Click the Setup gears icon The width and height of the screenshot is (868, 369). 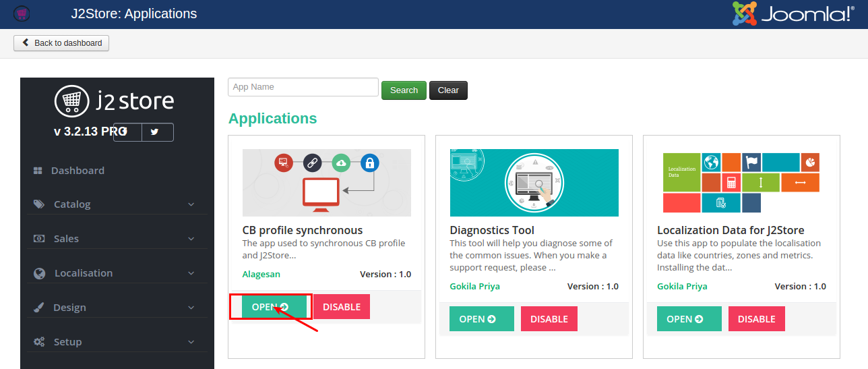[39, 342]
